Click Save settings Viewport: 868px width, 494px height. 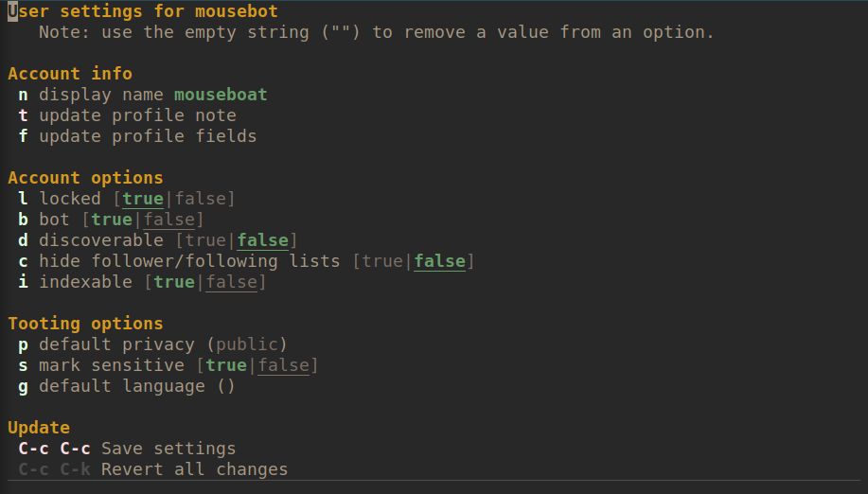[168, 449]
